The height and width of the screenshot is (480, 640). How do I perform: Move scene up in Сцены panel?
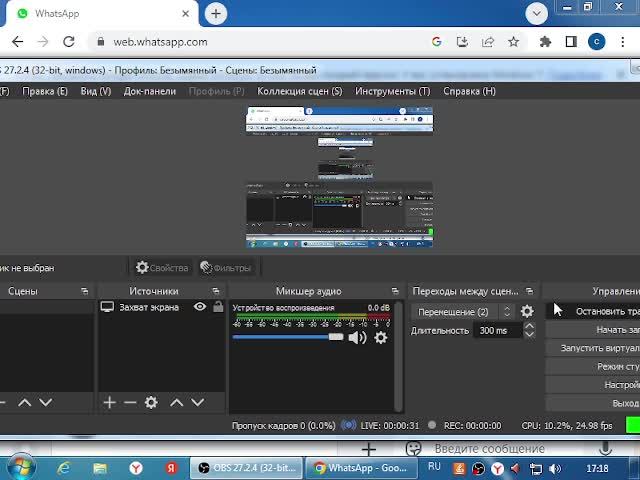click(x=24, y=402)
